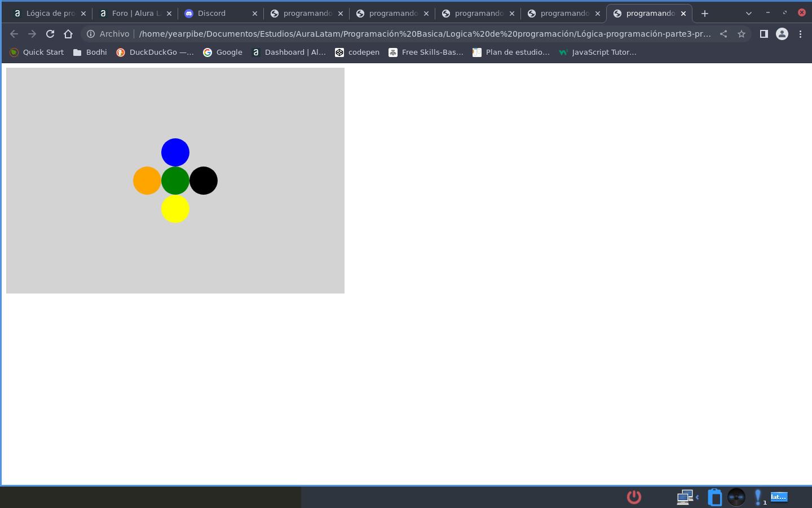812x508 pixels.
Task: Open Dashboard | Al... bookmark
Action: (x=289, y=52)
